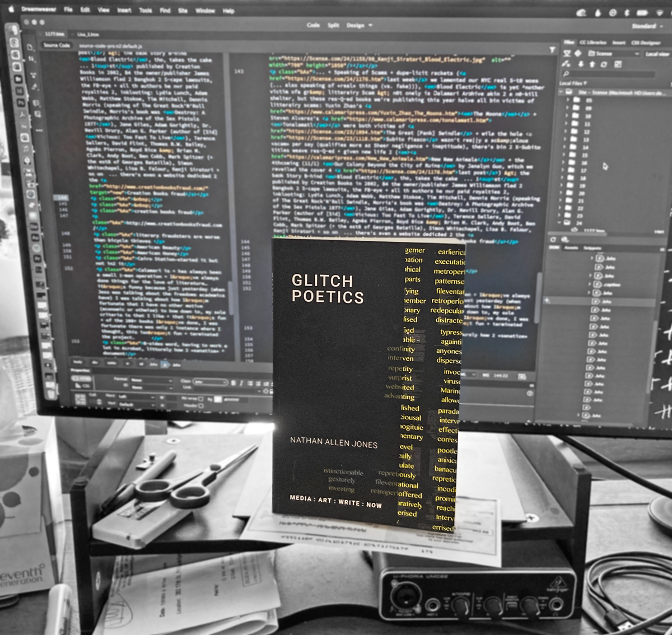Open Creative Cloud icon in menu bar
The image size is (672, 635).
pyautogui.click(x=581, y=13)
